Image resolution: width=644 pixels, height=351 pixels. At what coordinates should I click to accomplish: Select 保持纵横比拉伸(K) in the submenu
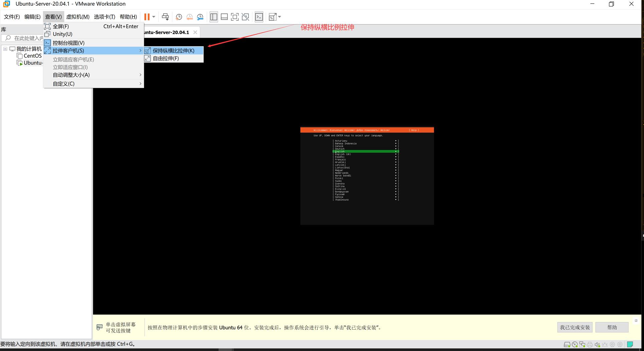pos(173,50)
